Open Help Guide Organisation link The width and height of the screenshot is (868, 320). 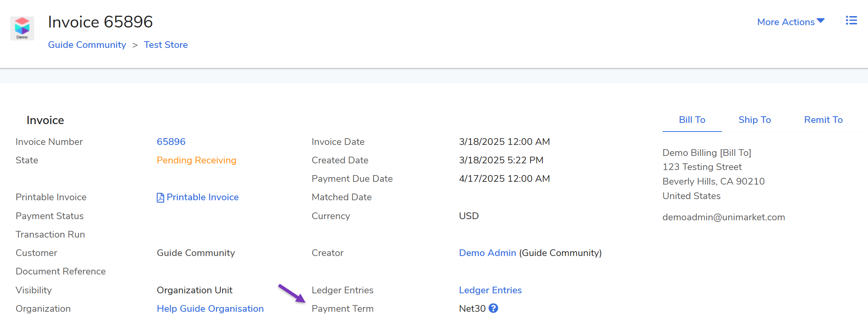[x=210, y=309]
